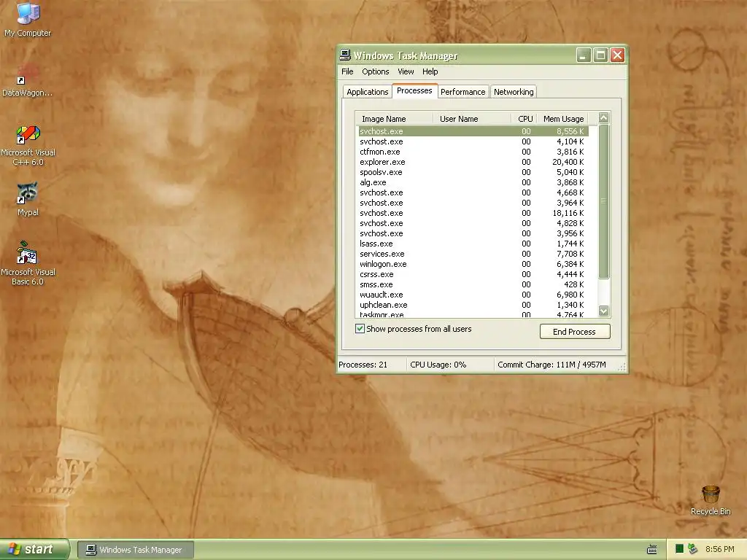Select svchost.exe row using 3,964 K
Image resolution: width=747 pixels, height=560 pixels.
pos(473,203)
